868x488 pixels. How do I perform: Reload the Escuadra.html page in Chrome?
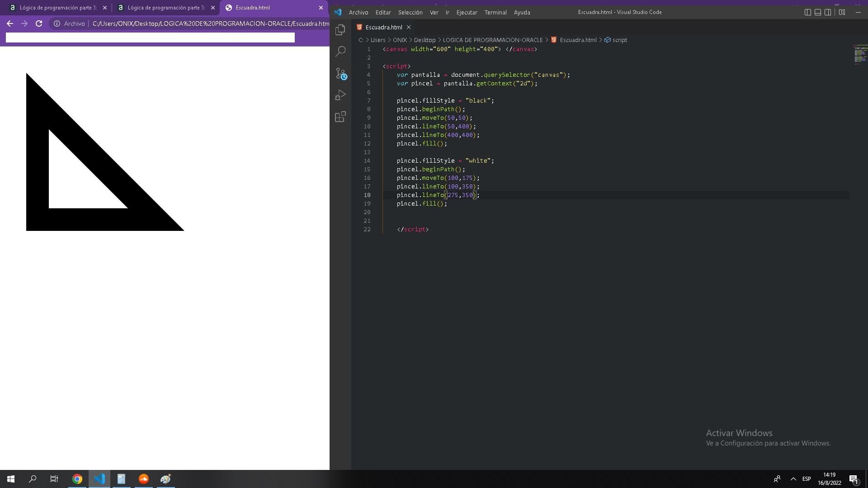point(39,23)
